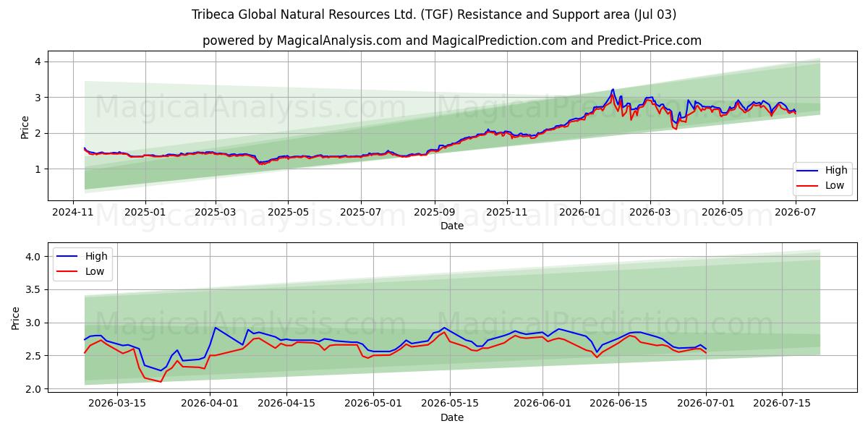Image resolution: width=868 pixels, height=434 pixels.
Task: Click the top chart '2026-07' date label
Action: (x=795, y=213)
